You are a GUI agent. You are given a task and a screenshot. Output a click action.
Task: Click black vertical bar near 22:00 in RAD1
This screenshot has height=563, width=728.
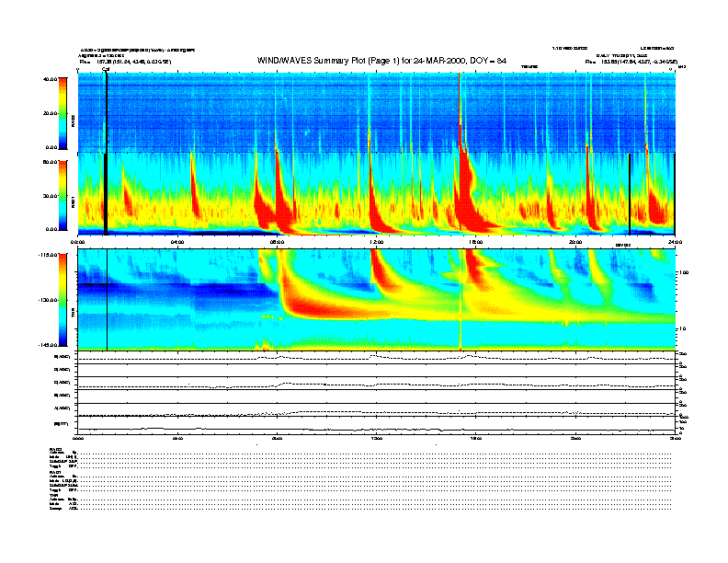pyautogui.click(x=630, y=194)
